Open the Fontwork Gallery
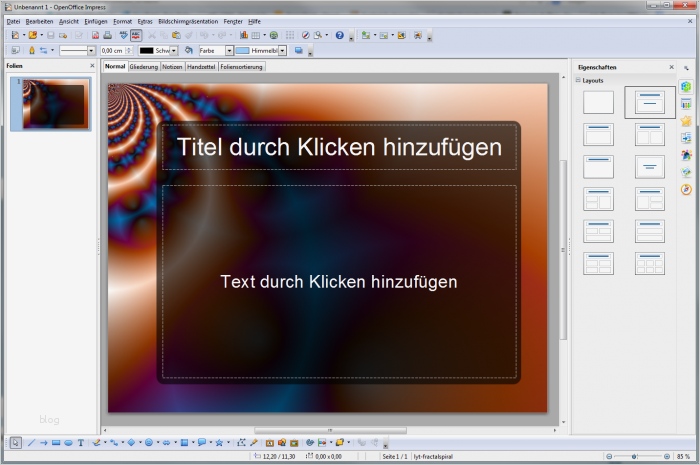 pos(270,443)
